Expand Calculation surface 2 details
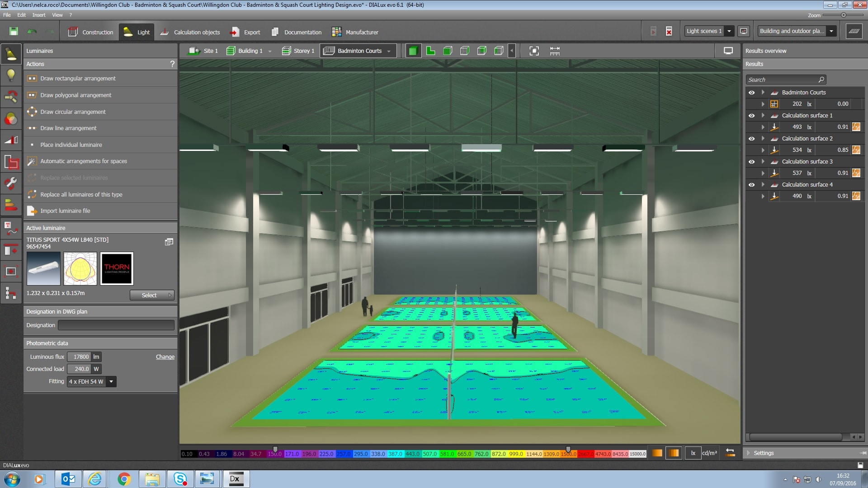 [763, 138]
